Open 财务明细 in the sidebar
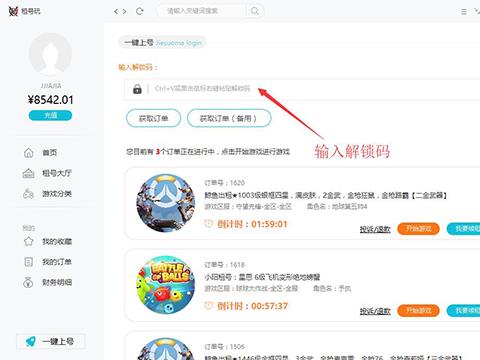480x360 pixels. point(57,282)
